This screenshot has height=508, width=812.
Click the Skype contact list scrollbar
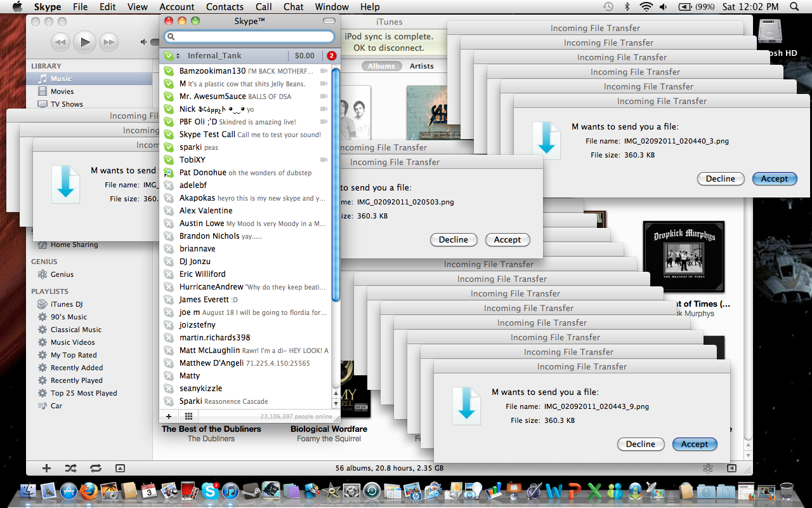tap(336, 184)
